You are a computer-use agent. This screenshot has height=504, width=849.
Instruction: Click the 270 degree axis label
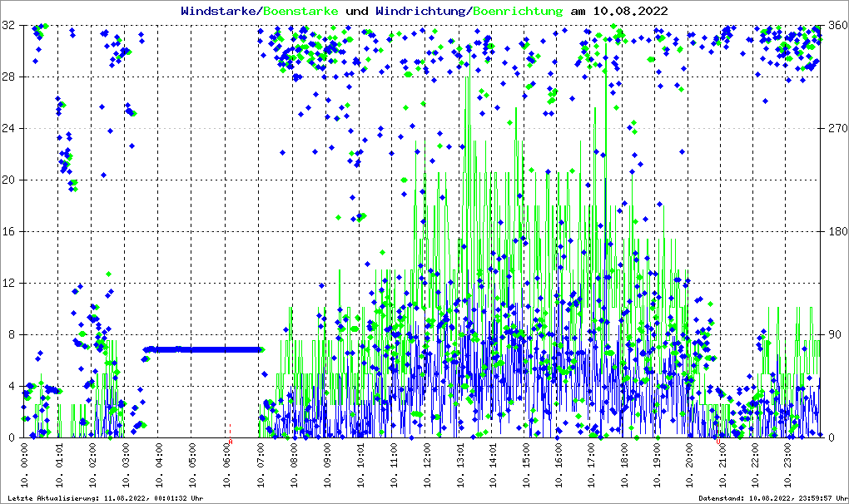point(837,129)
